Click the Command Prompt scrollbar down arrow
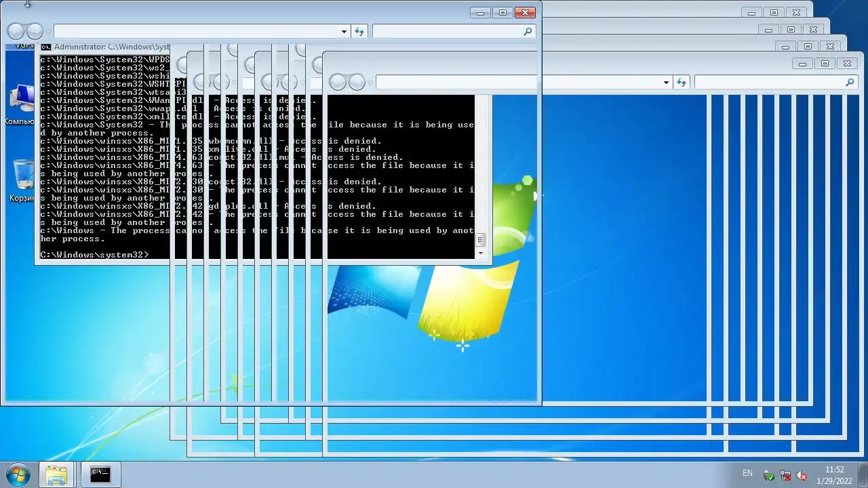The width and height of the screenshot is (868, 488). coord(481,253)
